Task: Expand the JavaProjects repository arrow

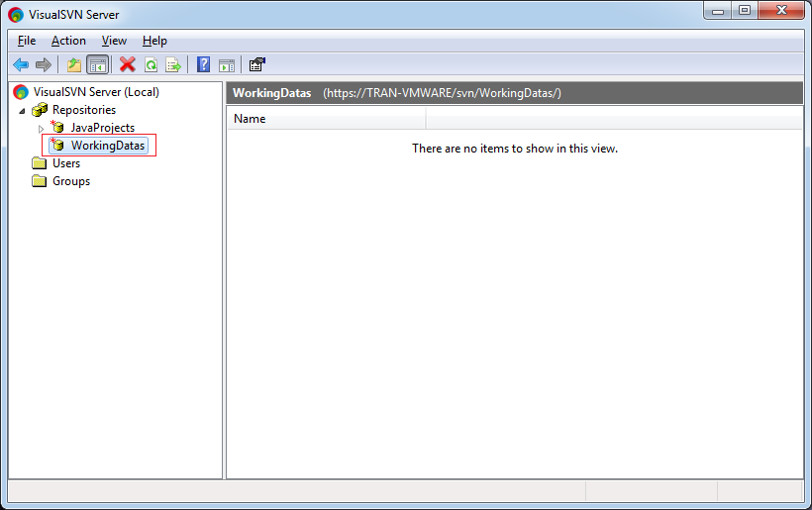Action: coord(41,129)
